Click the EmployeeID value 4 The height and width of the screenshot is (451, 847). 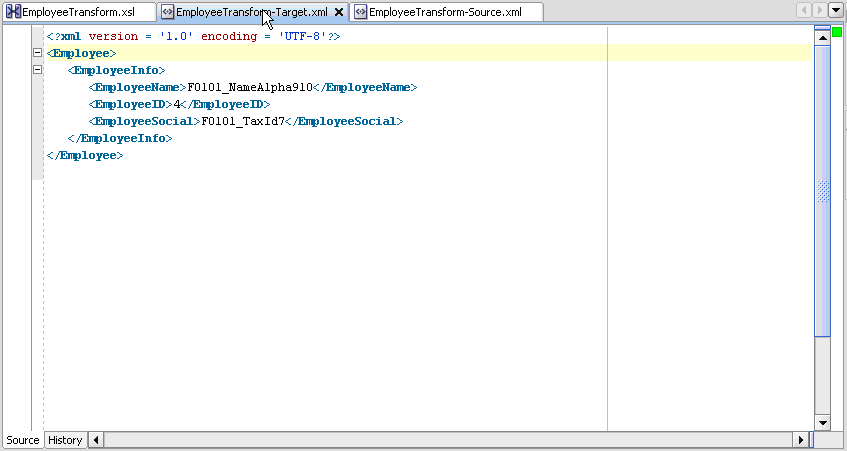(x=177, y=104)
